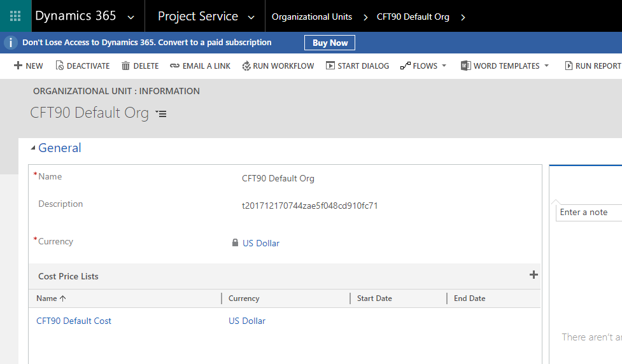The width and height of the screenshot is (622, 364).
Task: Click the DEACTIVATE command label
Action: (x=88, y=66)
